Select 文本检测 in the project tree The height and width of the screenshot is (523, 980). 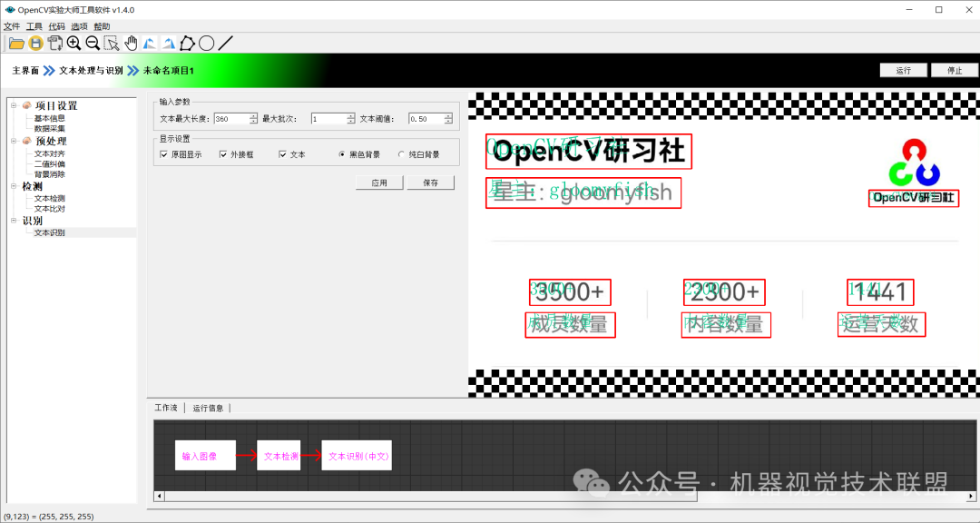click(x=49, y=198)
